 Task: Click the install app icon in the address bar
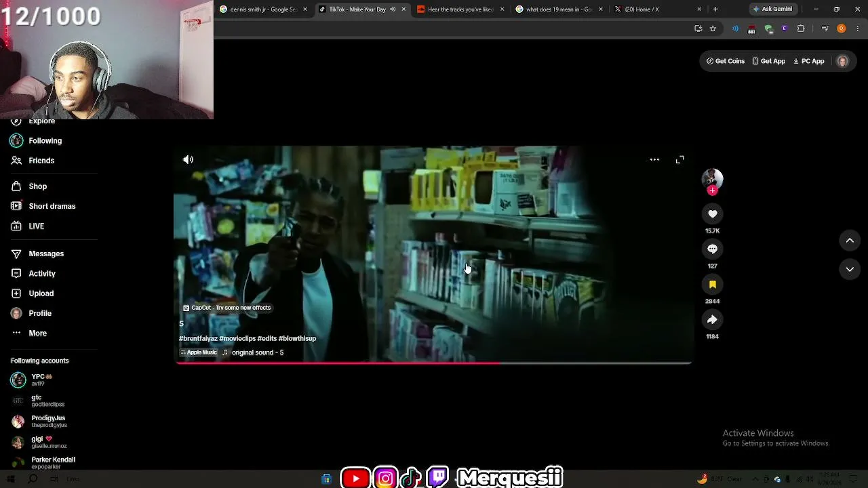[698, 28]
